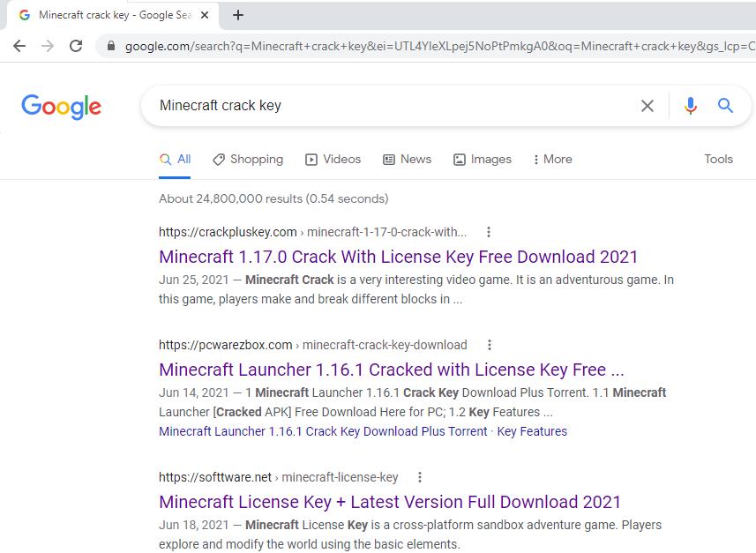
Task: Click the Google logo
Action: [61, 107]
